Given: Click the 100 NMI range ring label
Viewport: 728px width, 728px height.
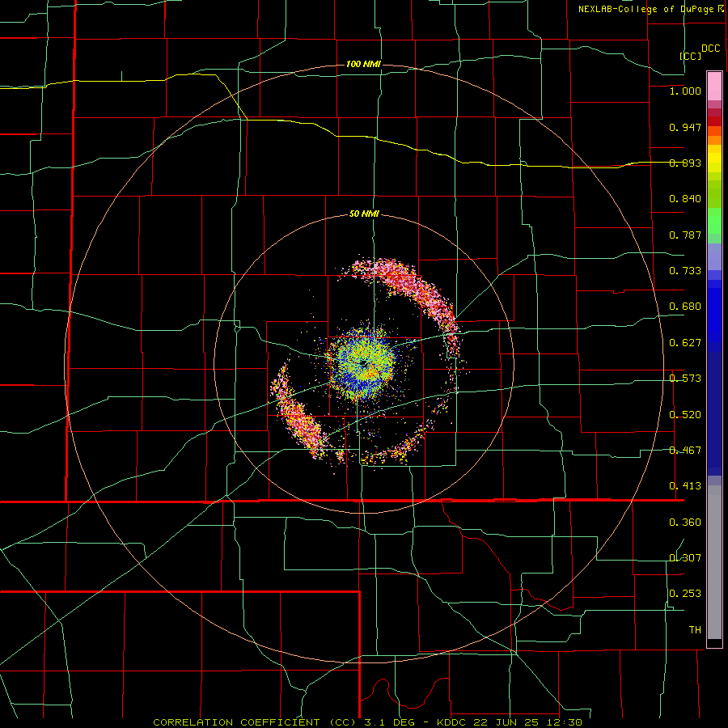Looking at the screenshot, I should (x=363, y=64).
